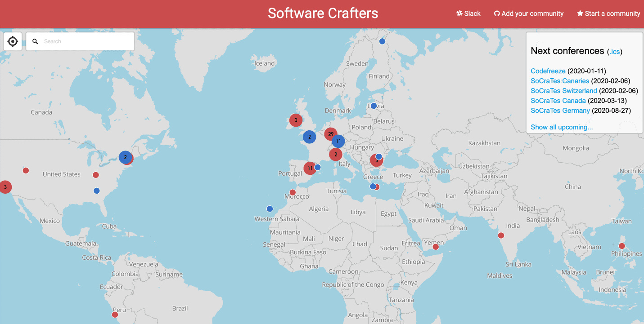Click red marker in Yemen
644x324 pixels.
tap(436, 247)
